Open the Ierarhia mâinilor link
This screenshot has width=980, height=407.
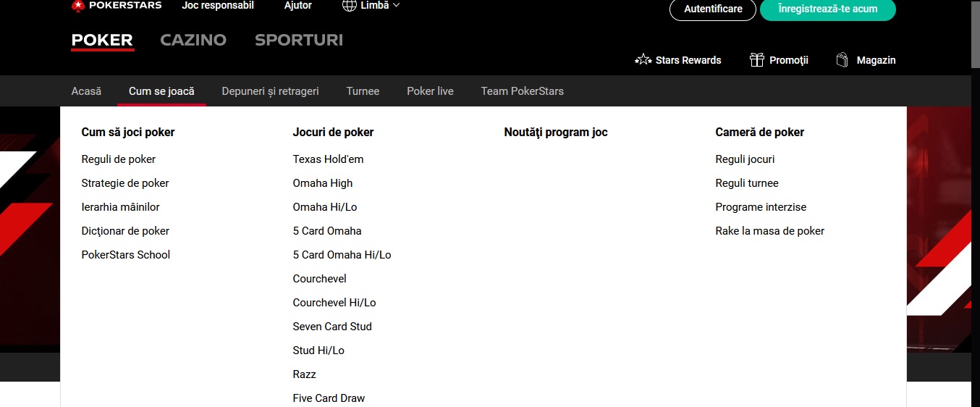click(x=120, y=207)
